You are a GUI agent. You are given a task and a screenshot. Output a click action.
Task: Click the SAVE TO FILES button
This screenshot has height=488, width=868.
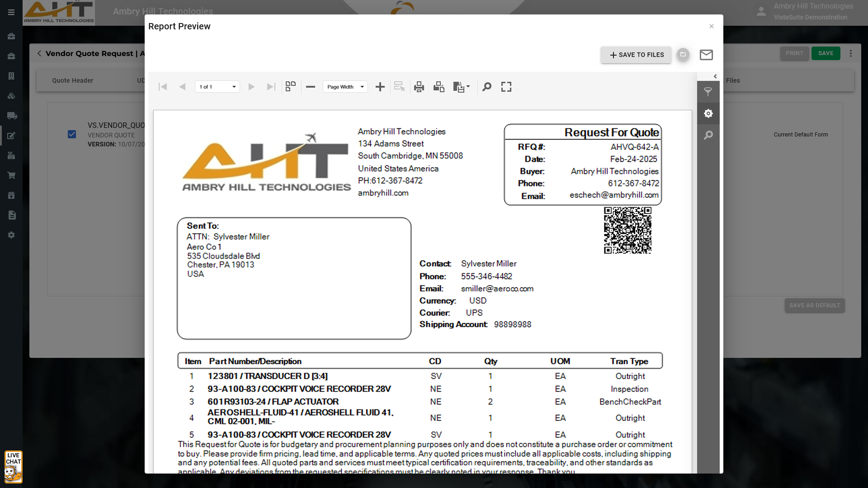pyautogui.click(x=636, y=55)
